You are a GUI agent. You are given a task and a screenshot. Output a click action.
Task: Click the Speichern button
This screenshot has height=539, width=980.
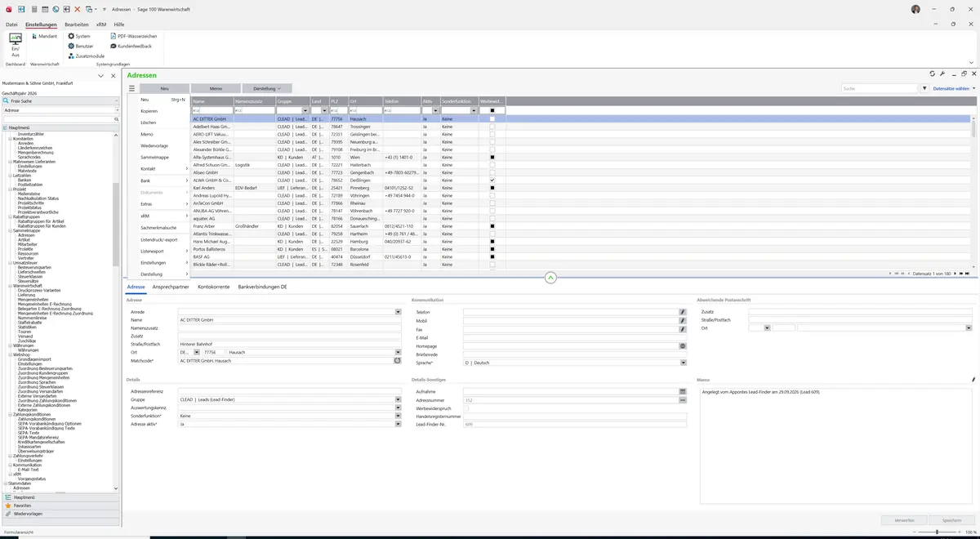click(x=951, y=520)
